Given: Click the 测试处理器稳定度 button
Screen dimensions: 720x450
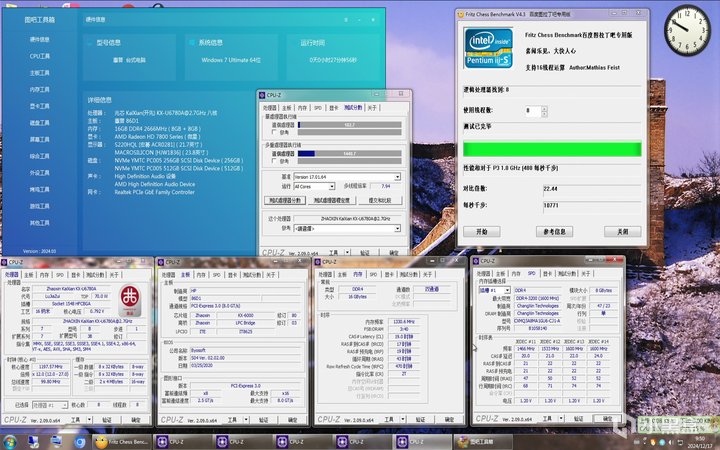Looking at the screenshot, I should (332, 201).
